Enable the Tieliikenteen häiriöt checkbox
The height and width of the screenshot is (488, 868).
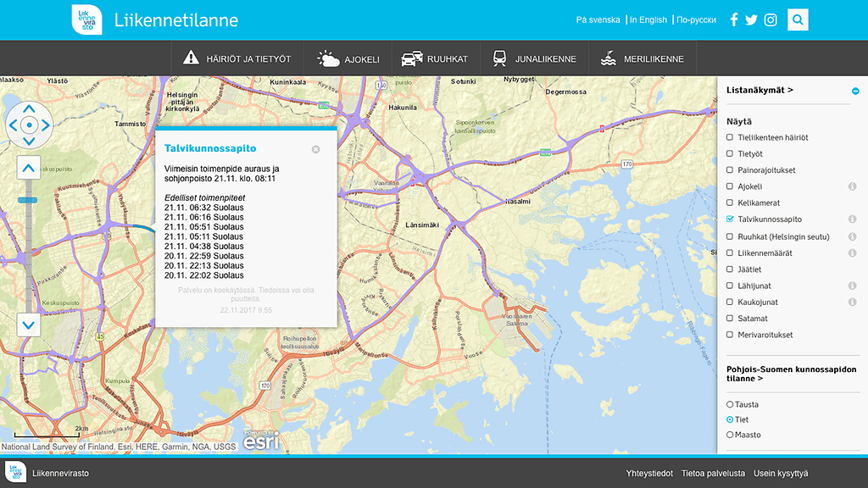(730, 137)
